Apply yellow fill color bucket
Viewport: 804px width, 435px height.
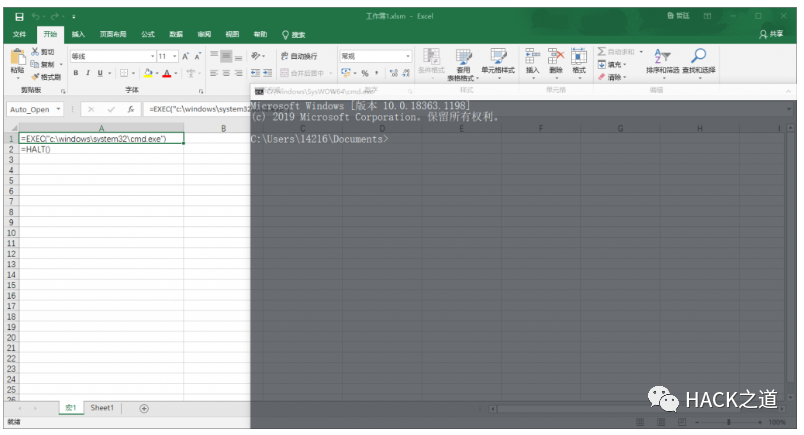click(148, 73)
